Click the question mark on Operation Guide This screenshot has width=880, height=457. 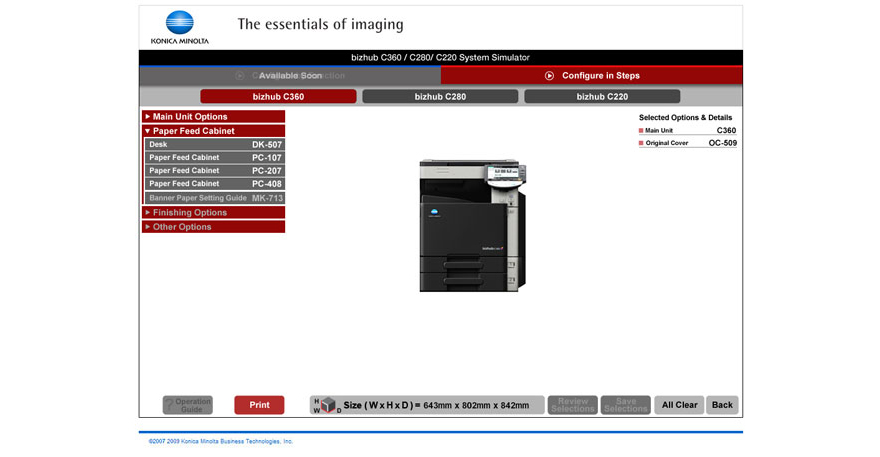coord(169,405)
